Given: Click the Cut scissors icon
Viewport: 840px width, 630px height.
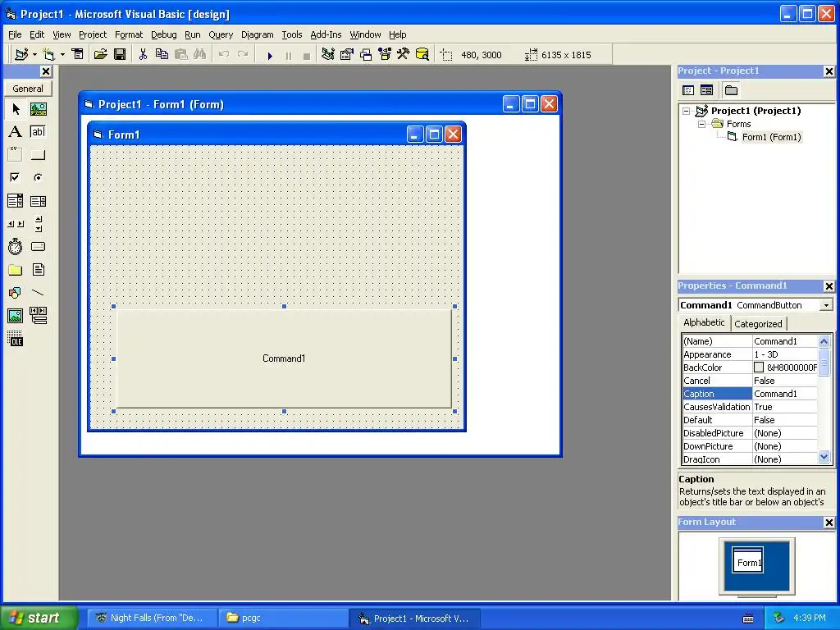Looking at the screenshot, I should click(143, 54).
